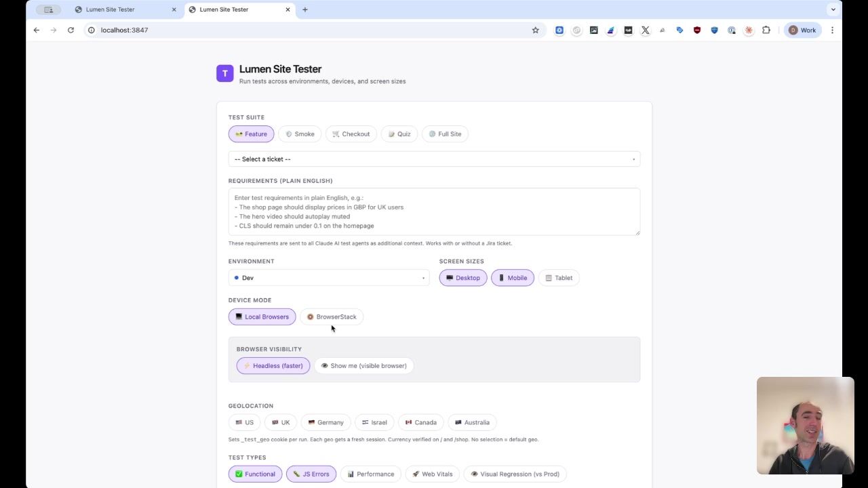The height and width of the screenshot is (488, 868).
Task: Click the purple Lumen T logo
Action: click(225, 73)
